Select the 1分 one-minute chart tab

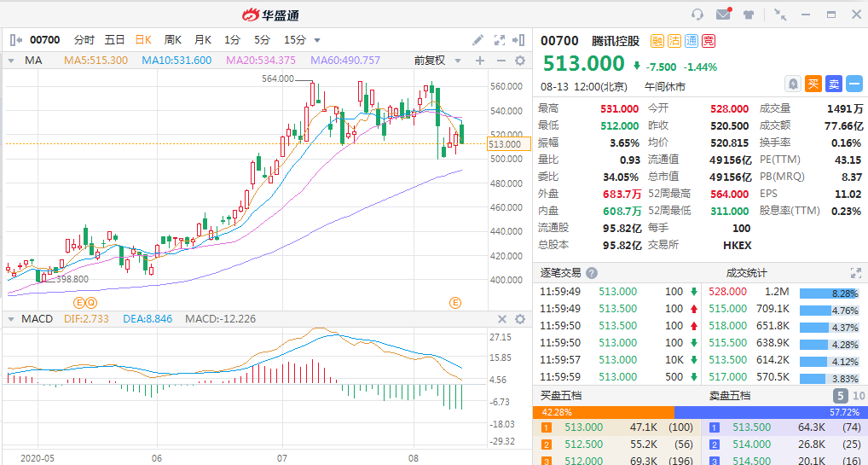click(233, 40)
